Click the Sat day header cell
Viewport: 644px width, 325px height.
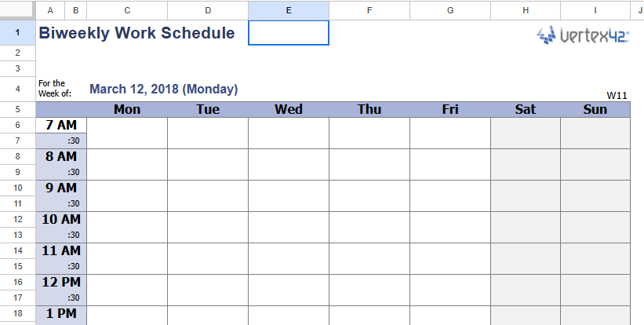(525, 109)
